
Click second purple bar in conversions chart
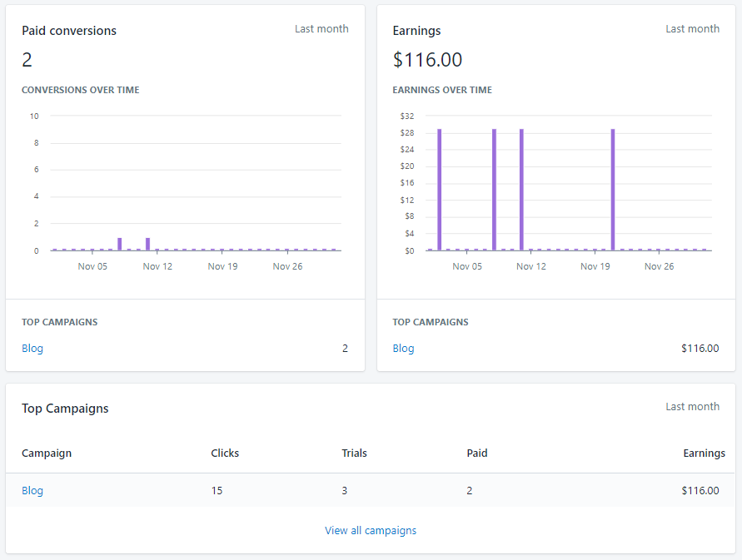click(147, 244)
